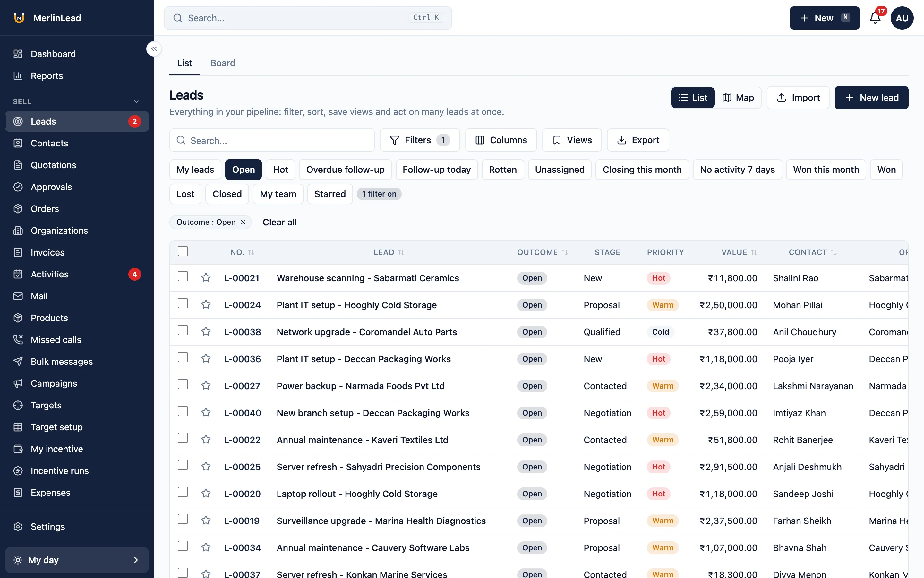The height and width of the screenshot is (578, 924).
Task: Focus the top global Search field
Action: (x=308, y=18)
